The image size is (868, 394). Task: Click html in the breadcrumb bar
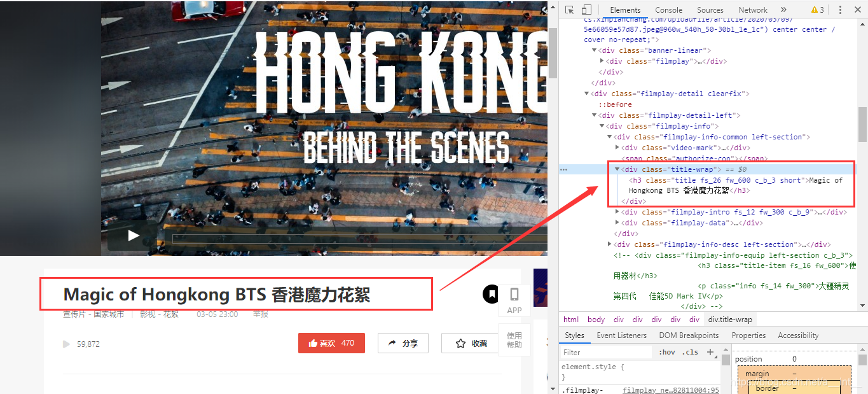571,320
